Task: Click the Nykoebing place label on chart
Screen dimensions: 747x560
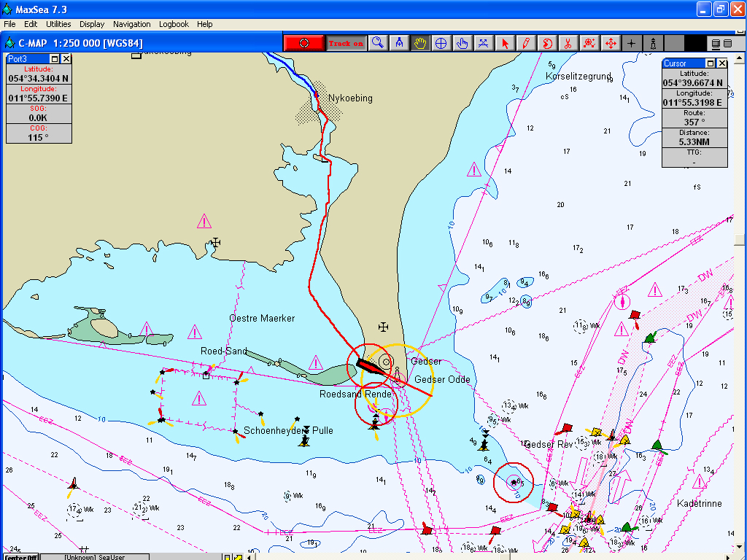Action: [350, 98]
